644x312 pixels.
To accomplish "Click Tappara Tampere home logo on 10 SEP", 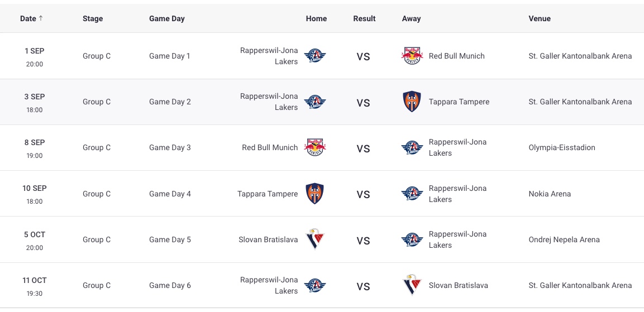I will [x=315, y=194].
